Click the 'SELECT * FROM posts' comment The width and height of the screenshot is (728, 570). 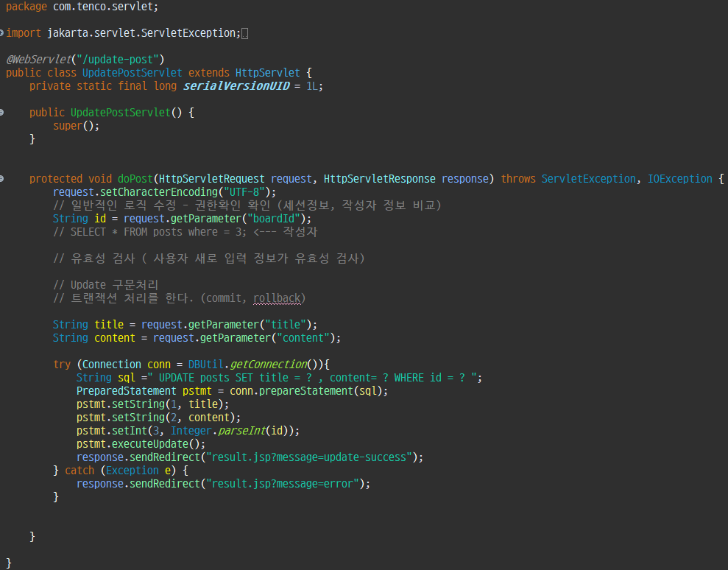click(x=185, y=232)
